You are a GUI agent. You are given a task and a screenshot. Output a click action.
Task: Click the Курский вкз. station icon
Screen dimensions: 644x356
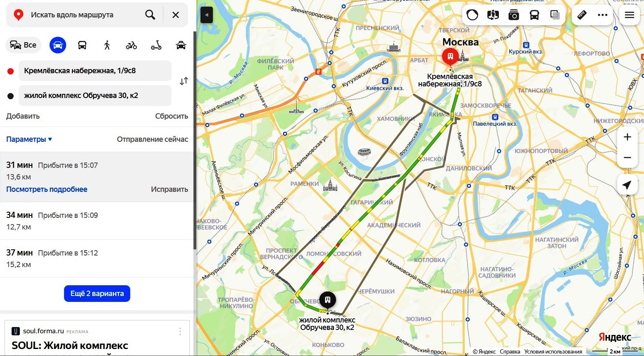pos(526,45)
